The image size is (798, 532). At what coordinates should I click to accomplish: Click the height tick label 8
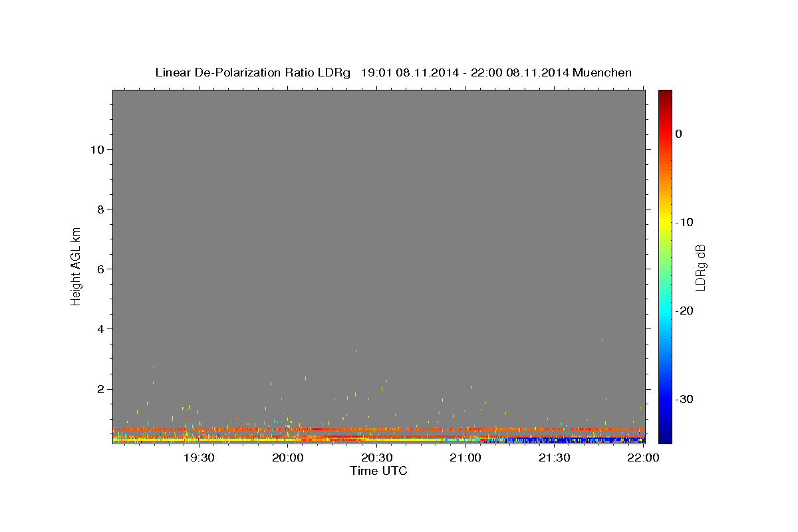[100, 209]
